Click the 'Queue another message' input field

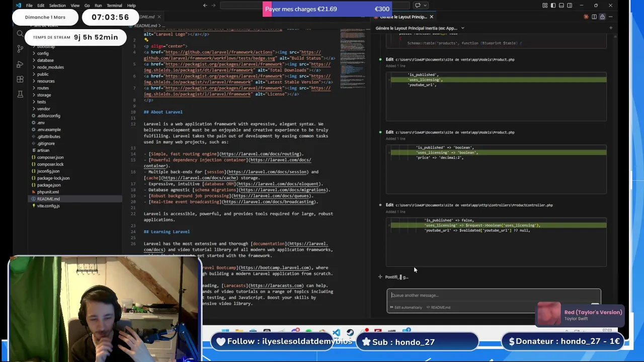(x=493, y=296)
